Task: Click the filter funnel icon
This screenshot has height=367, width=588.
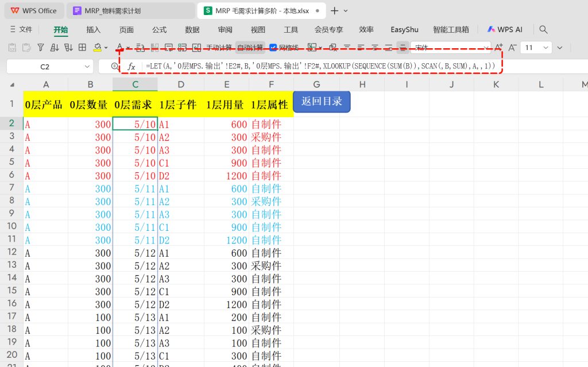Action: [41, 48]
